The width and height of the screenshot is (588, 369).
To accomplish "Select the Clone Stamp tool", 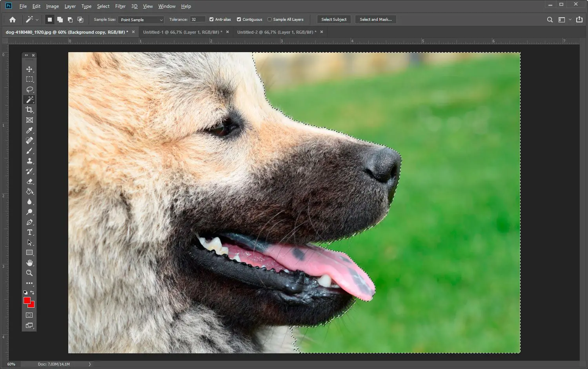I will click(29, 161).
